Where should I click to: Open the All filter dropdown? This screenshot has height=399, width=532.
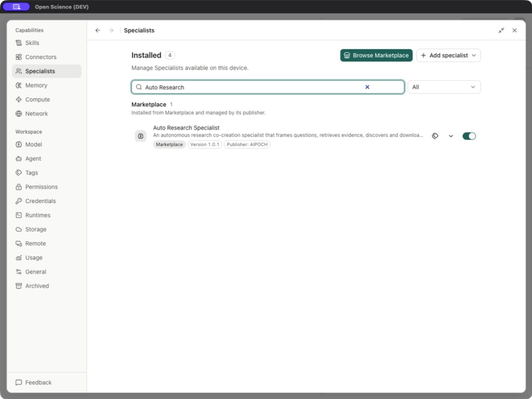[x=444, y=87]
